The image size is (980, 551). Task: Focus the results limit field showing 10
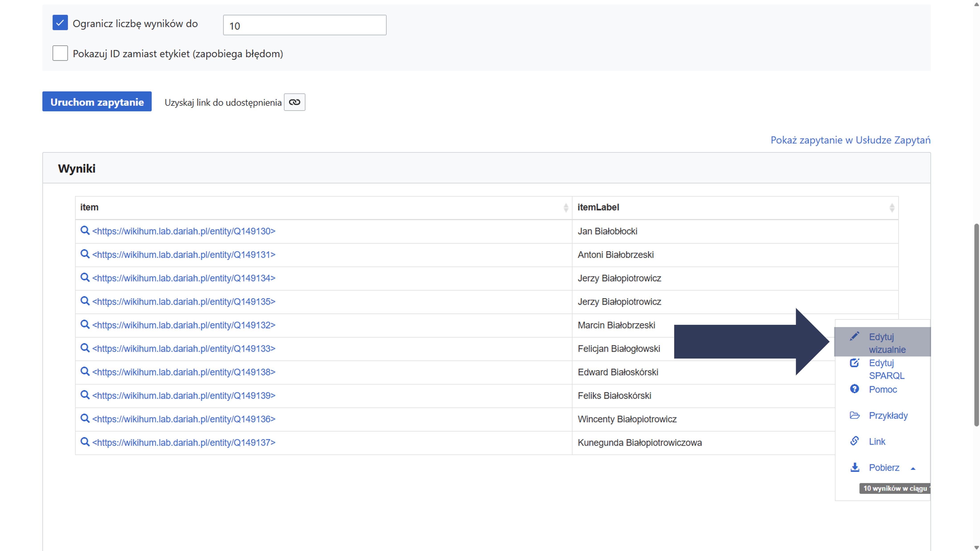point(304,25)
